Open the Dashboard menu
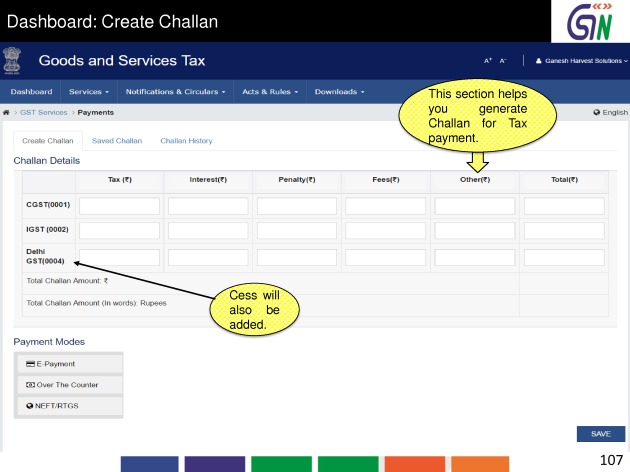Screen dimensions: 630x472 tap(31, 92)
